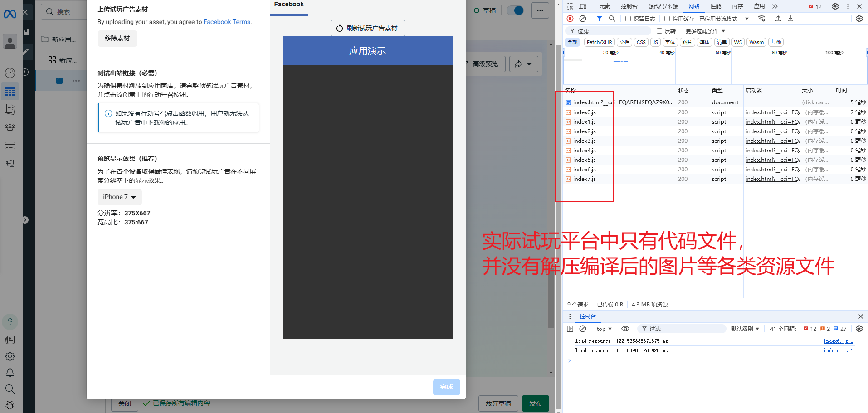This screenshot has width=868, height=413.
Task: Stop recording the network log
Action: click(x=570, y=19)
